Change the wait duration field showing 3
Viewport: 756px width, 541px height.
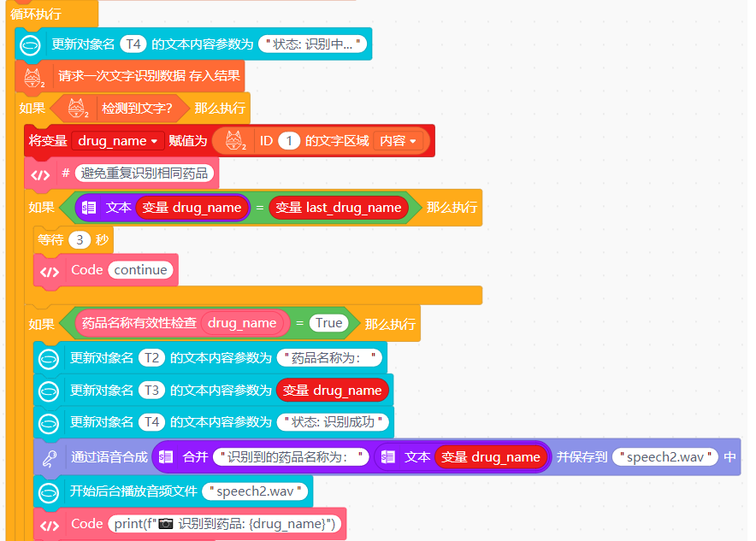coord(81,239)
